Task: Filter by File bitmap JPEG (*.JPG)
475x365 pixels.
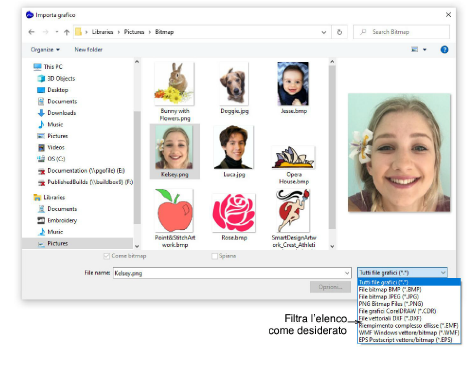Action: (409, 297)
